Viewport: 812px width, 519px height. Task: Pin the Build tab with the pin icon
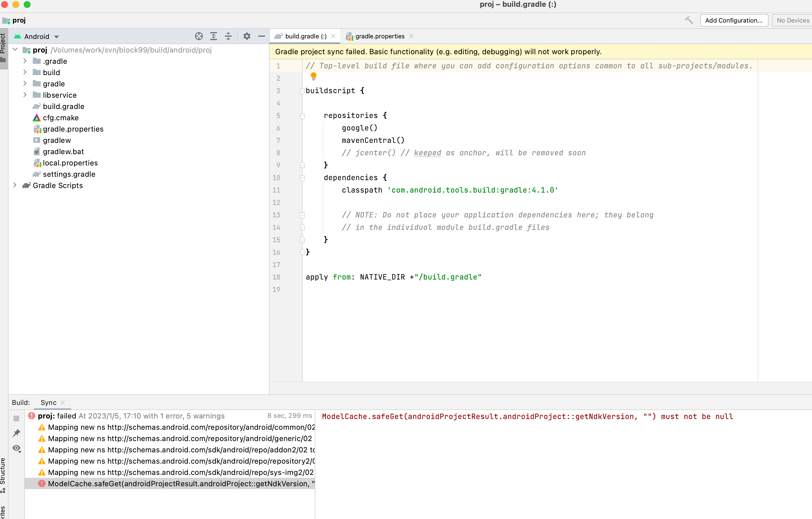click(16, 433)
